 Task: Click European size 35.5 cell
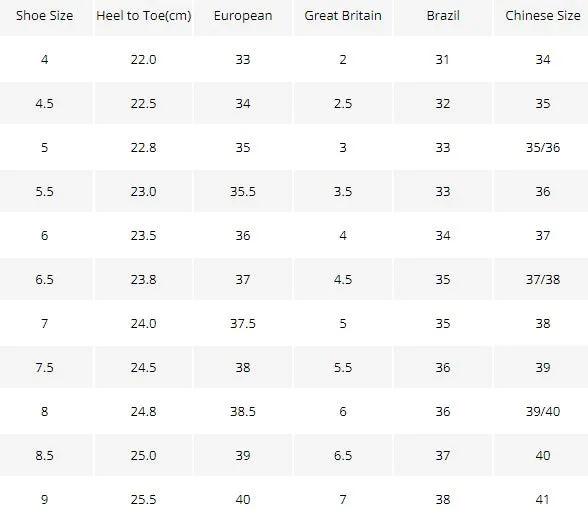(243, 191)
